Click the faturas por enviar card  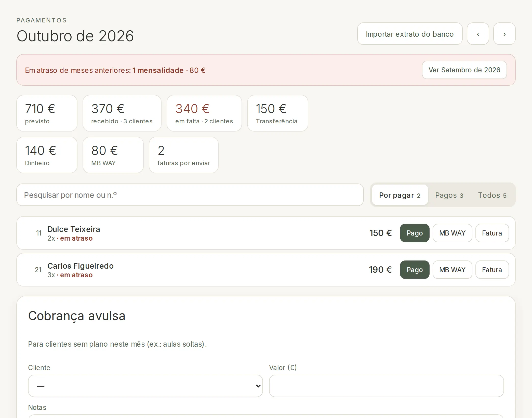click(183, 155)
